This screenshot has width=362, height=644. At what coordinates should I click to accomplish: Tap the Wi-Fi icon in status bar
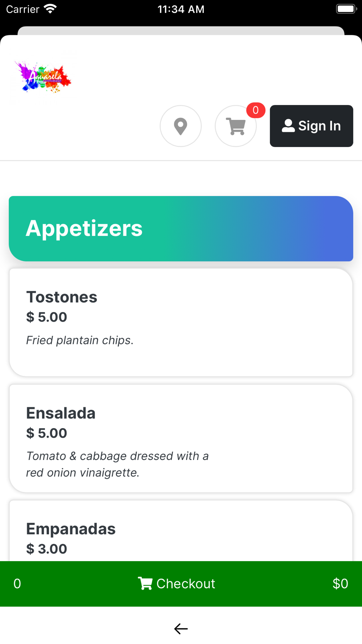pyautogui.click(x=50, y=9)
